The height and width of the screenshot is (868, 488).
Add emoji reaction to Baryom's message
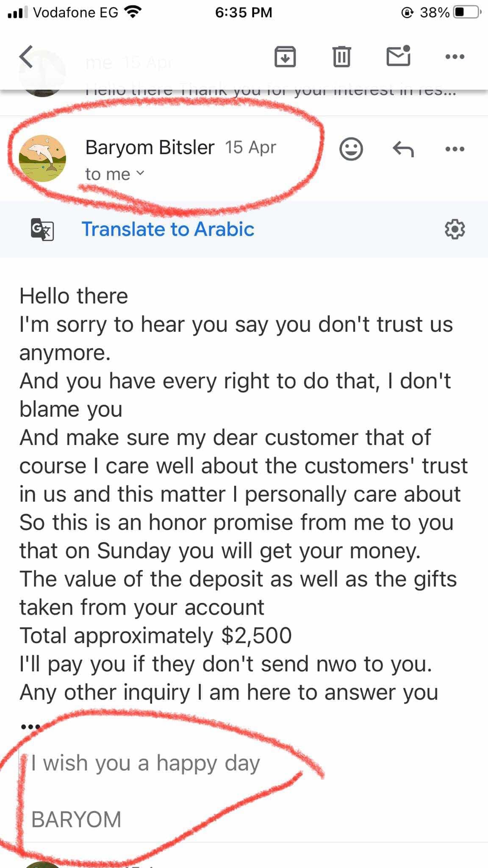351,149
